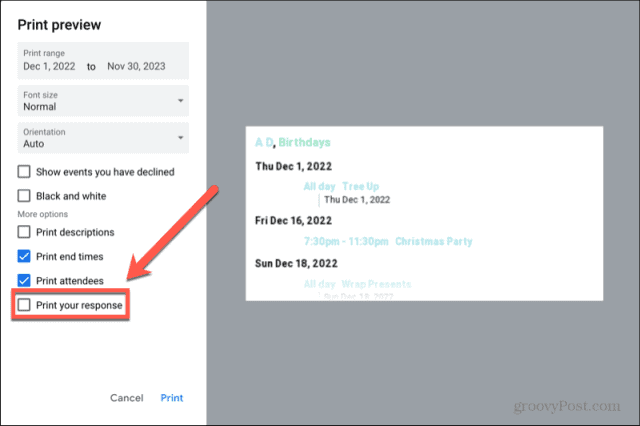Open the Font size dropdown
Screen dimensions: 640x426
tap(103, 101)
